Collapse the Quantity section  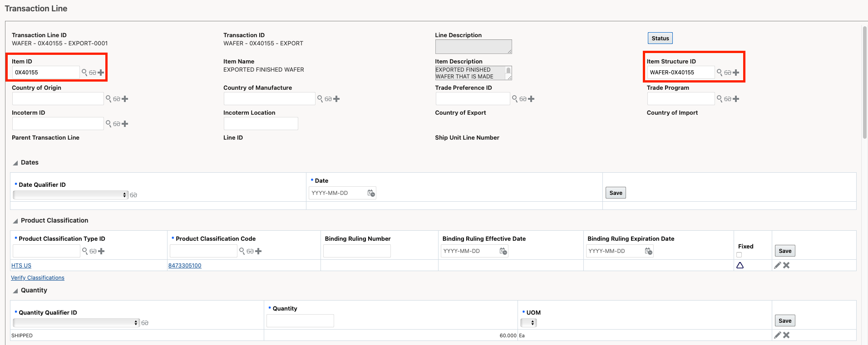pos(15,291)
